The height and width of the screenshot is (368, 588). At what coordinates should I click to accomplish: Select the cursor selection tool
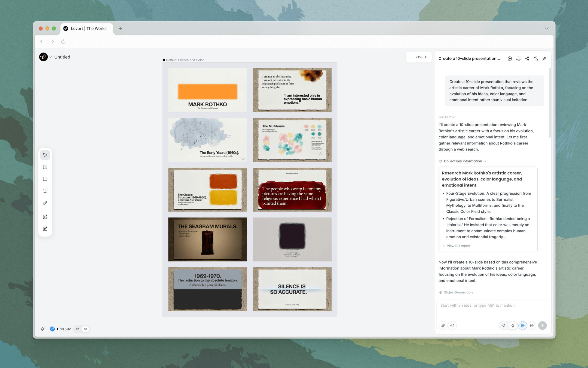tap(45, 155)
